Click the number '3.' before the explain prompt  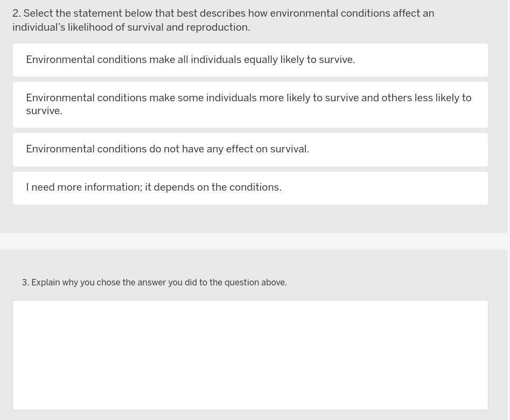pyautogui.click(x=25, y=283)
